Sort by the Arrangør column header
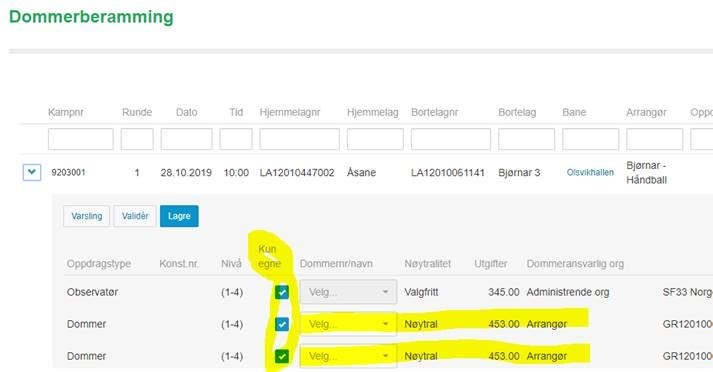Viewport: 713px width, 372px height. click(646, 112)
